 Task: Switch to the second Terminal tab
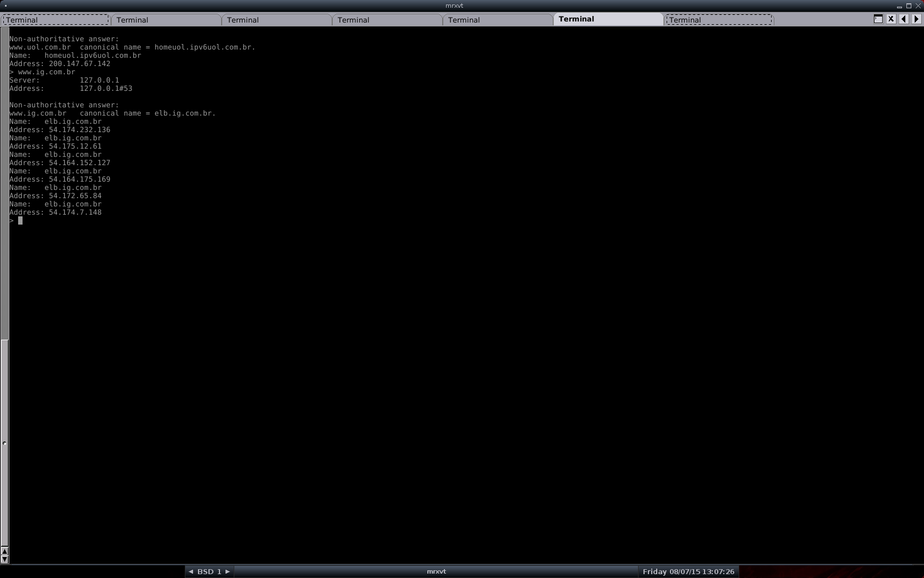(x=166, y=20)
